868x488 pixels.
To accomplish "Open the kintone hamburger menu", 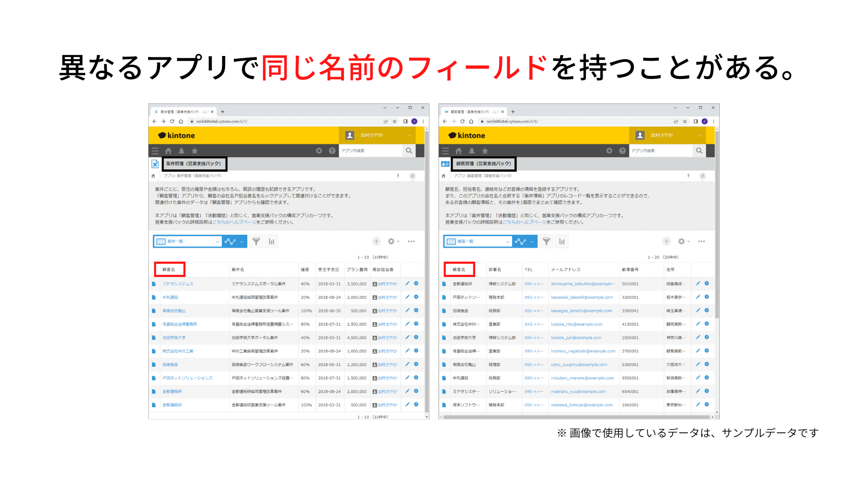I will [154, 150].
